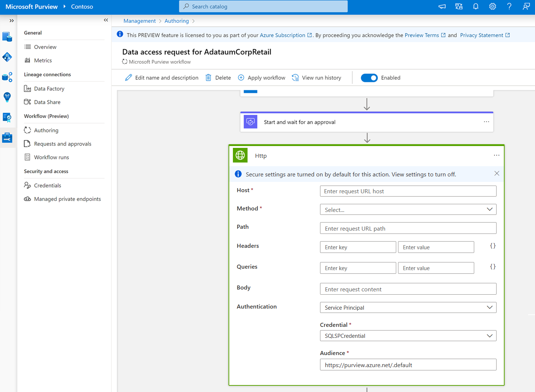Viewport: 535px width, 392px height.
Task: Expand the left icon rail chevrons
Action: (x=12, y=20)
